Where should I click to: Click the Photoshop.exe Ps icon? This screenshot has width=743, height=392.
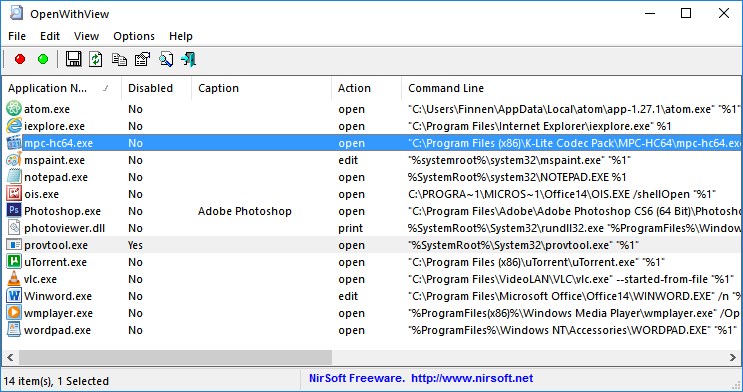tap(14, 211)
